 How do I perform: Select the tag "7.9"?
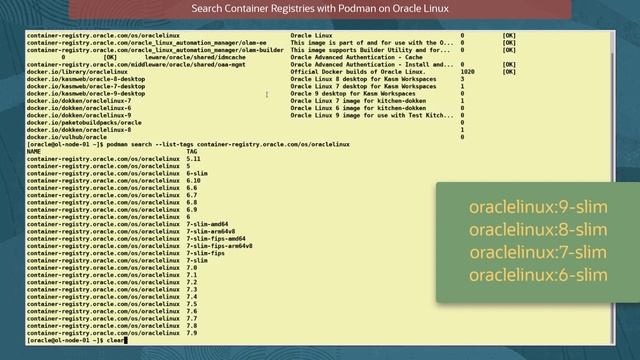[192, 333]
